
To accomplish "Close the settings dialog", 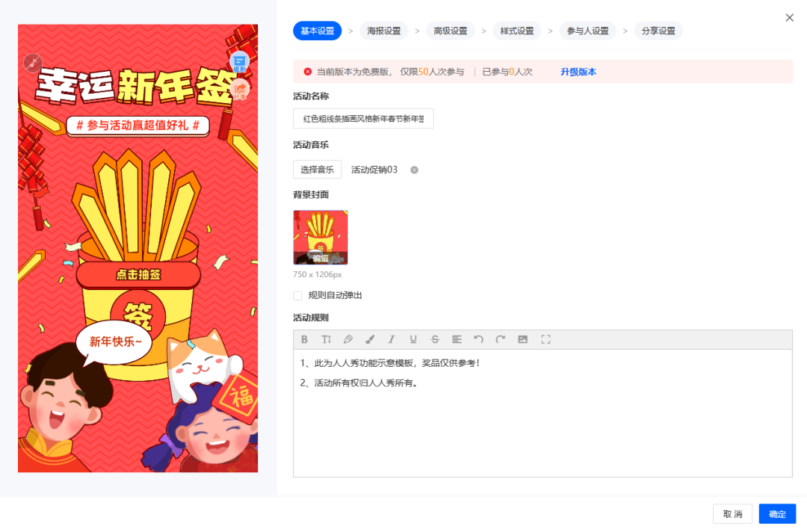I will pyautogui.click(x=790, y=18).
